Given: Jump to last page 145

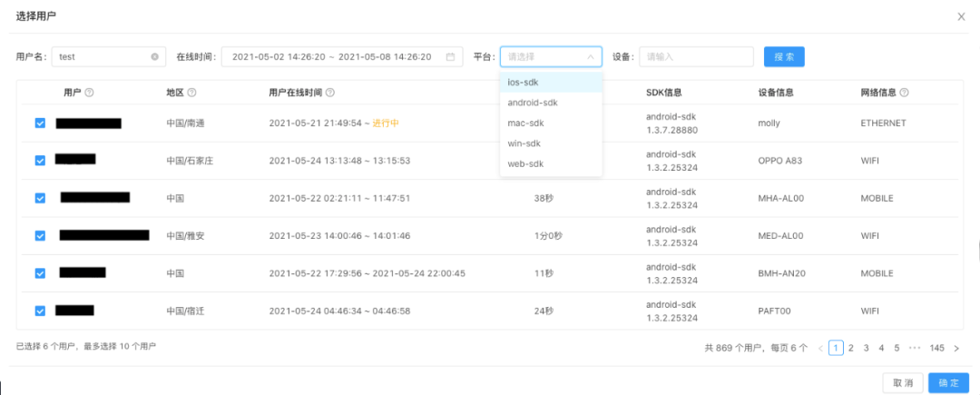Looking at the screenshot, I should [936, 348].
